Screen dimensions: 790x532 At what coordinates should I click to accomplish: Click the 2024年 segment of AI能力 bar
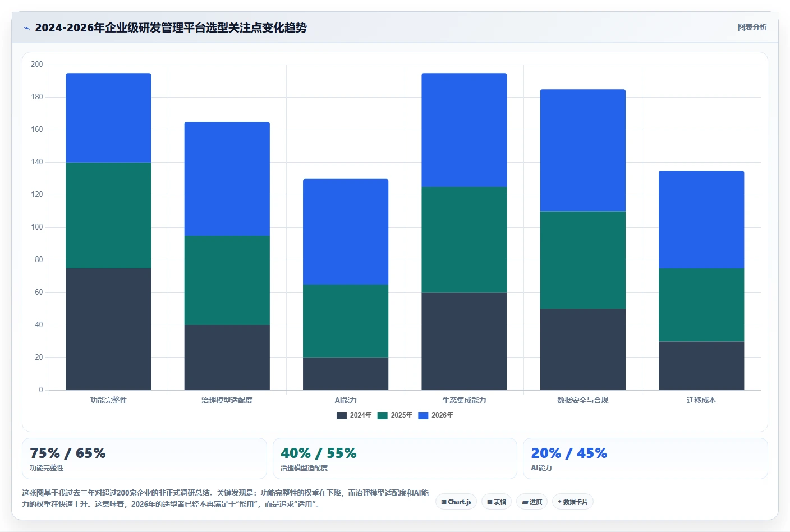click(346, 374)
